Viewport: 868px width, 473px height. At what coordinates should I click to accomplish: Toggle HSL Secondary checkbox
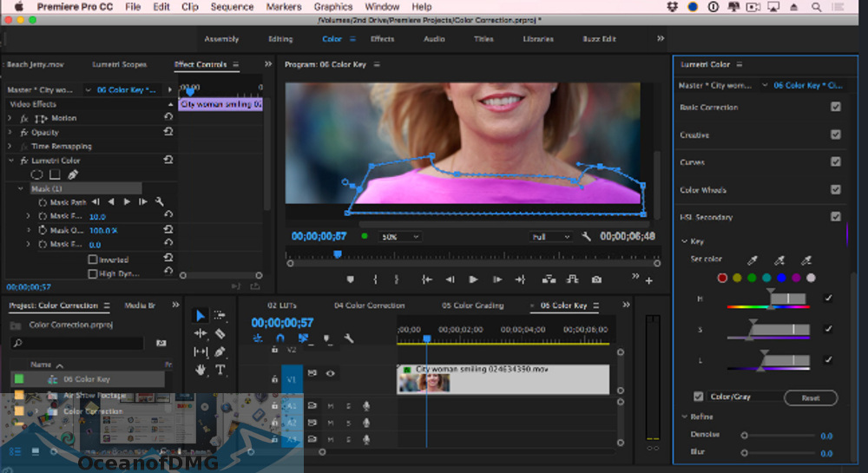coord(835,216)
